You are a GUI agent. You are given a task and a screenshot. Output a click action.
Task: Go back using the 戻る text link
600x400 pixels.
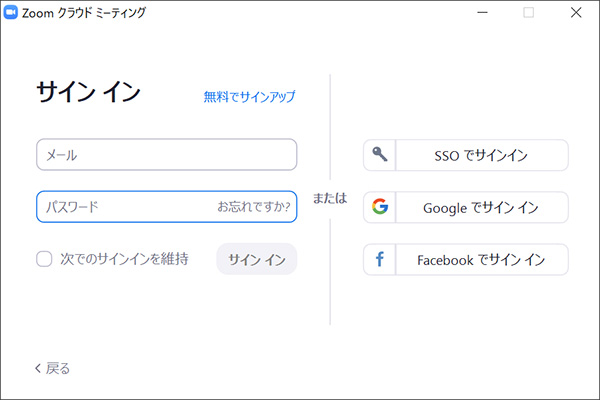pos(58,368)
